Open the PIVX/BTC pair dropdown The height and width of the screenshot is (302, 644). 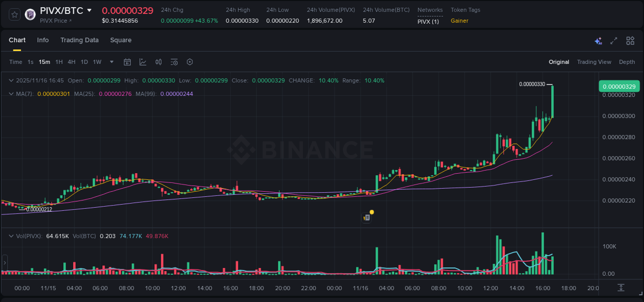click(x=89, y=10)
